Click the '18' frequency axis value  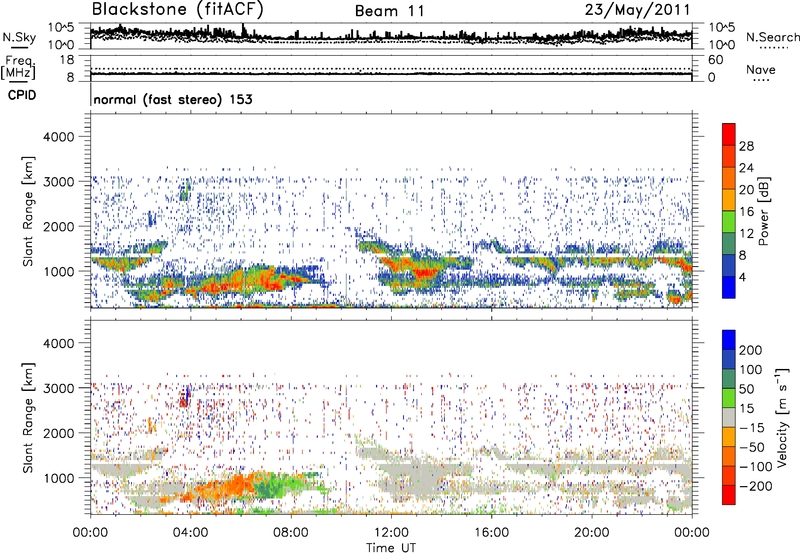[x=67, y=60]
